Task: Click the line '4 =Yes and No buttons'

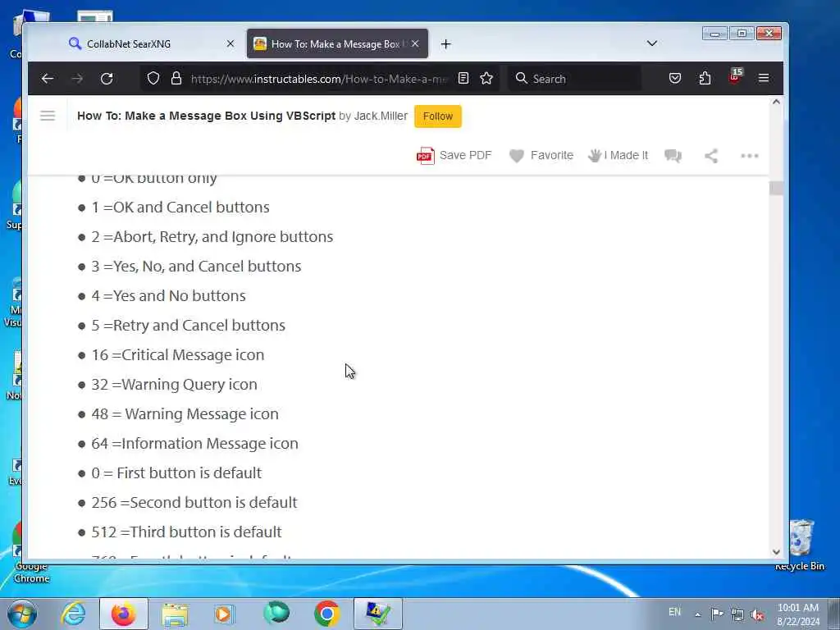Action: [x=168, y=295]
